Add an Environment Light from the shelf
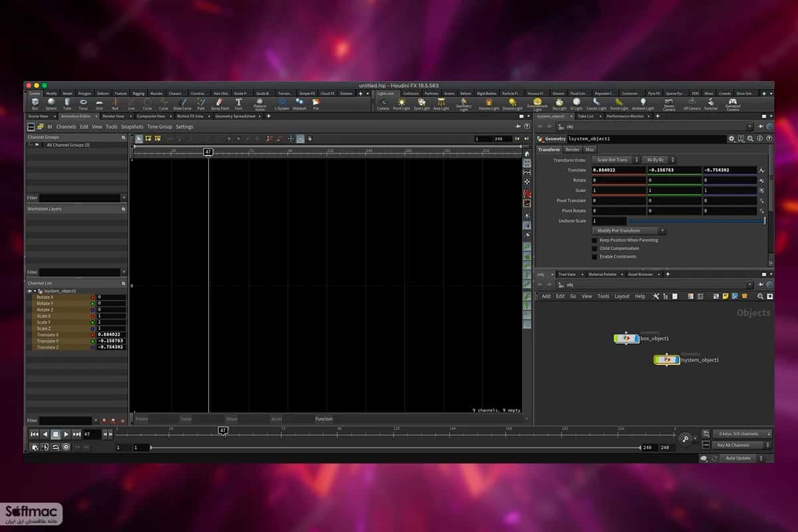 coord(537,104)
